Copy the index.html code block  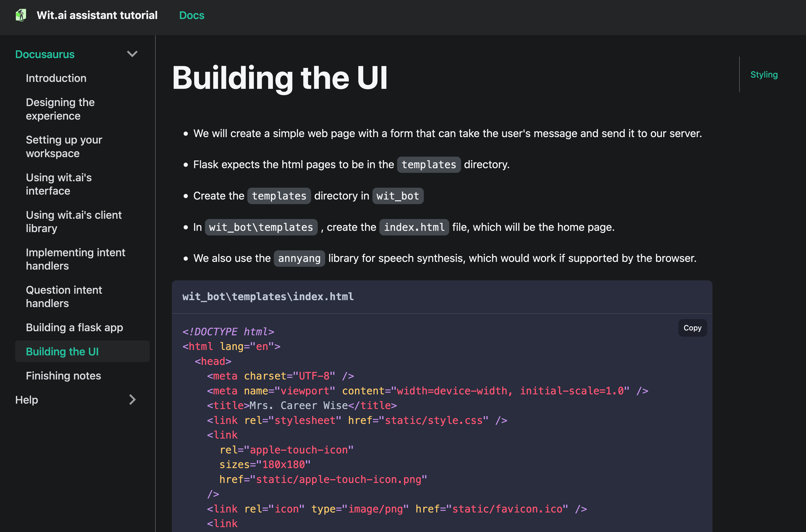coord(692,328)
